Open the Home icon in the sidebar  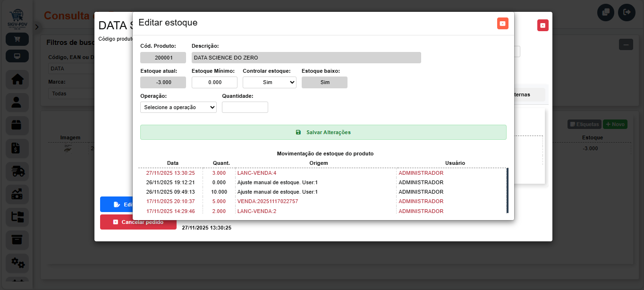[17, 79]
